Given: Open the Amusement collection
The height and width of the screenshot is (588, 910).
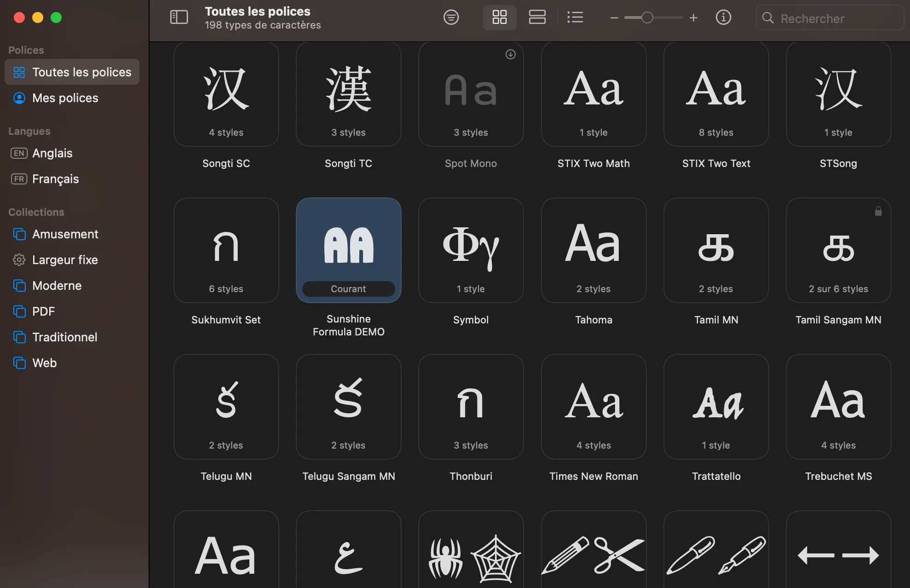Looking at the screenshot, I should [x=72, y=234].
